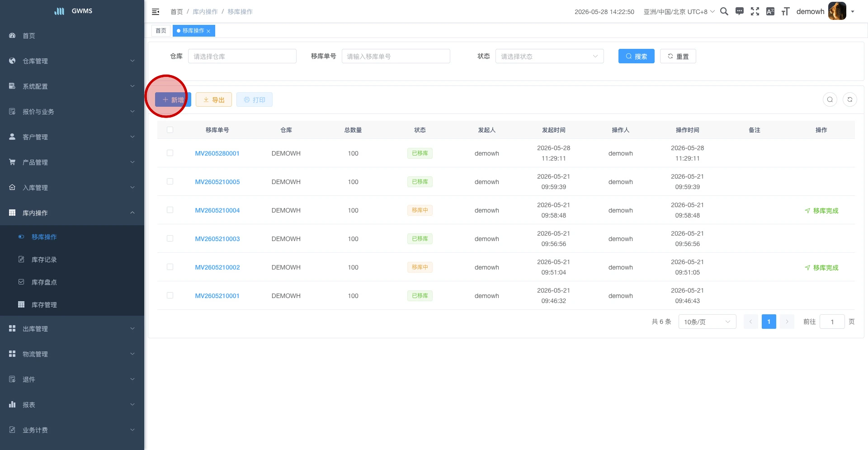Click the GWMS logo icon
Screen dimensions: 868x450
coord(59,11)
